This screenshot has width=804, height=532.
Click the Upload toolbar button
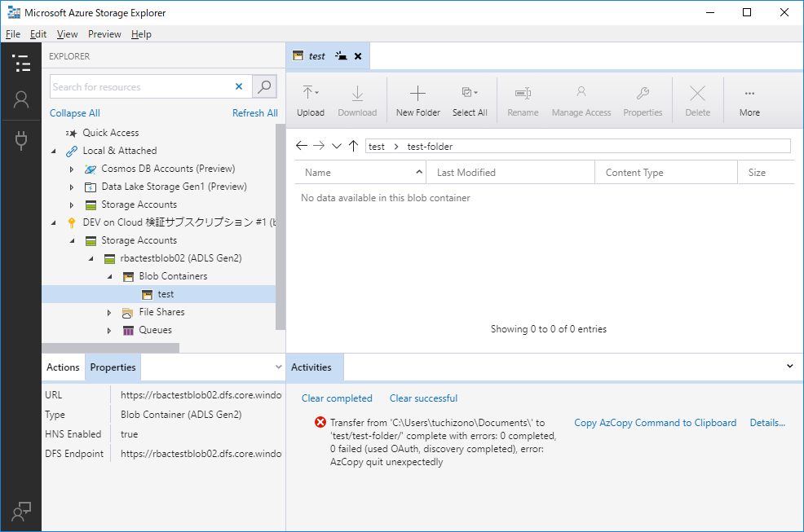tap(310, 101)
